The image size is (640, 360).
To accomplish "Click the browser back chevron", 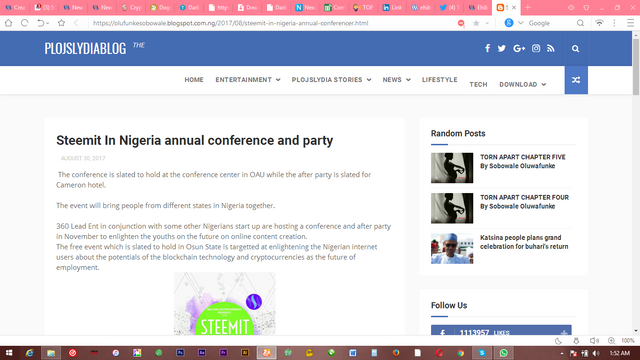I will coord(76,23).
